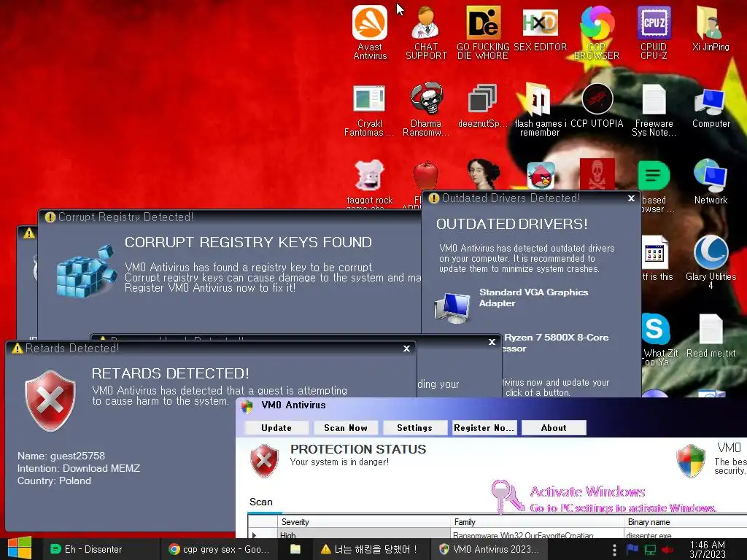Sort scan results by the Severity column

coord(364,522)
